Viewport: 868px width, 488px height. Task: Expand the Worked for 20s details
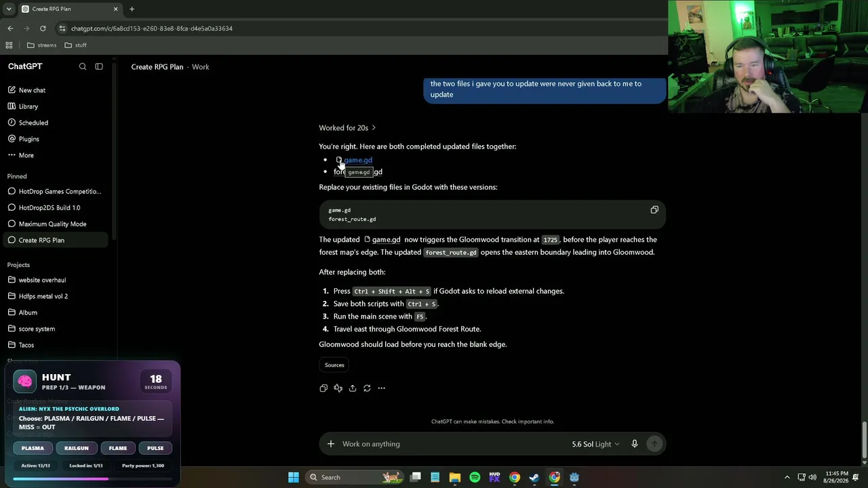coord(347,127)
